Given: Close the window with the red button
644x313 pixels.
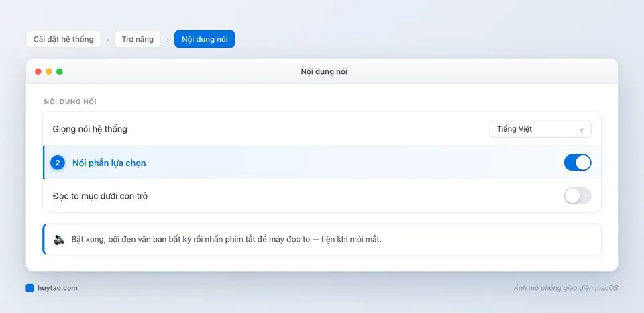Looking at the screenshot, I should [x=38, y=72].
